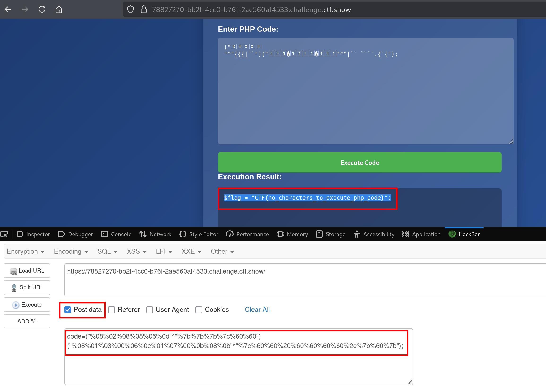Enable the Referer checkbox
The height and width of the screenshot is (392, 546).
(112, 310)
